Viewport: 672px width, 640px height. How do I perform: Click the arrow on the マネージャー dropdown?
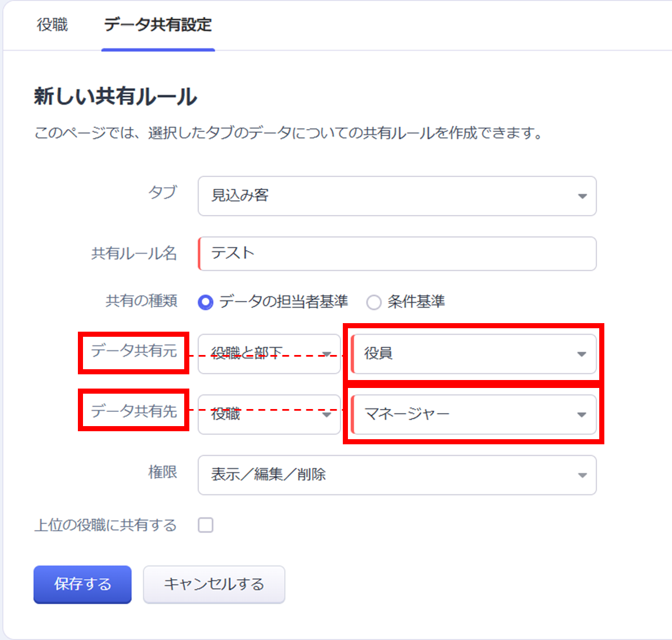click(x=581, y=415)
